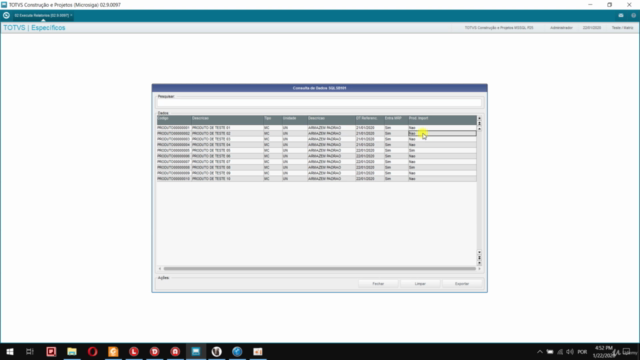Click the first Descricao column header
The image size is (640, 360).
227,120
